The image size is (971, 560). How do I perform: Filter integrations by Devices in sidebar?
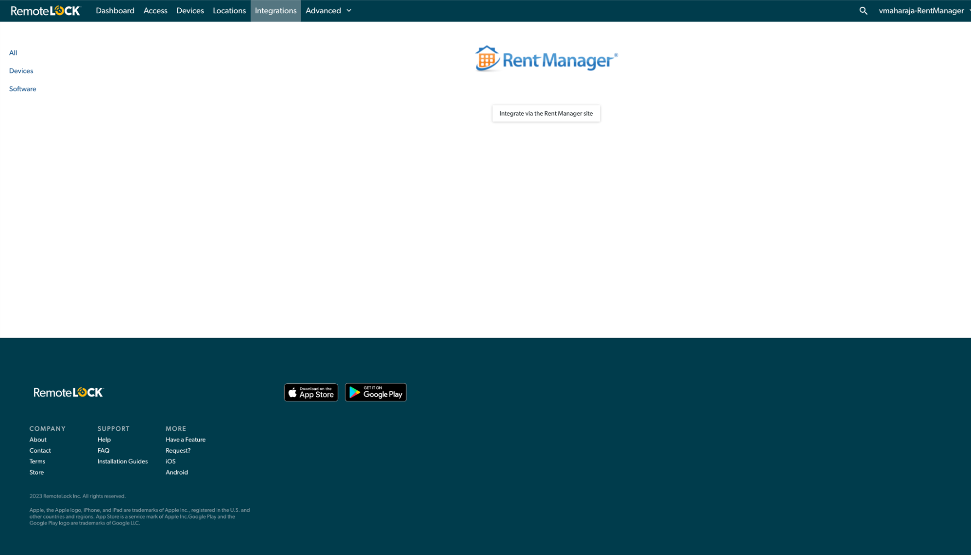[21, 70]
